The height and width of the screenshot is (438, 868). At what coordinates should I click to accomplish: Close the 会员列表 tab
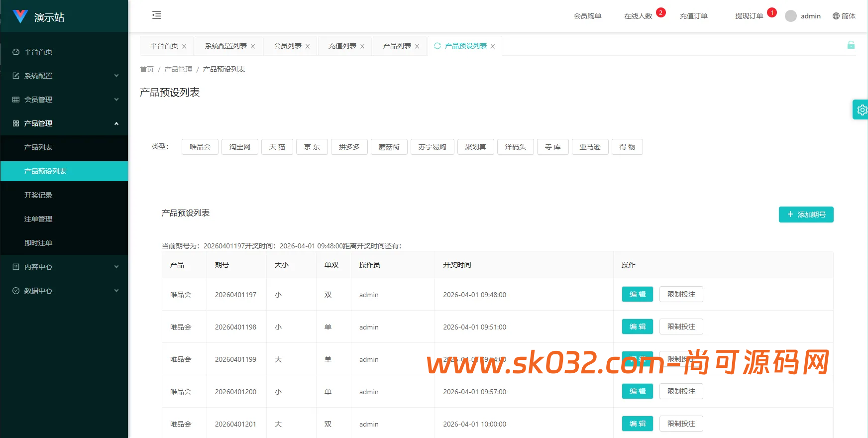point(308,46)
